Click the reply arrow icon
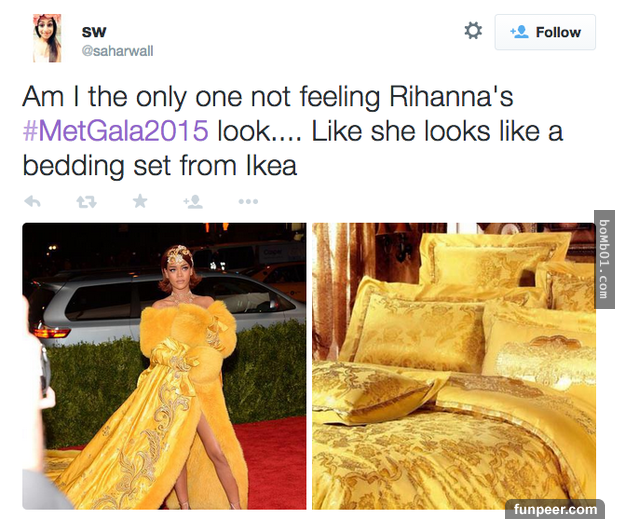This screenshot has width=625, height=519. (x=32, y=202)
